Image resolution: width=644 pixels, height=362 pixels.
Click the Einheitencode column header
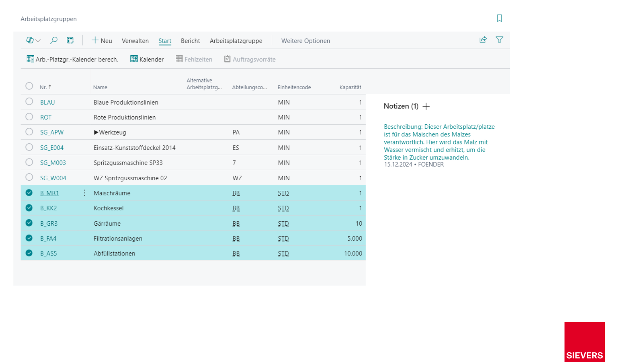294,87
